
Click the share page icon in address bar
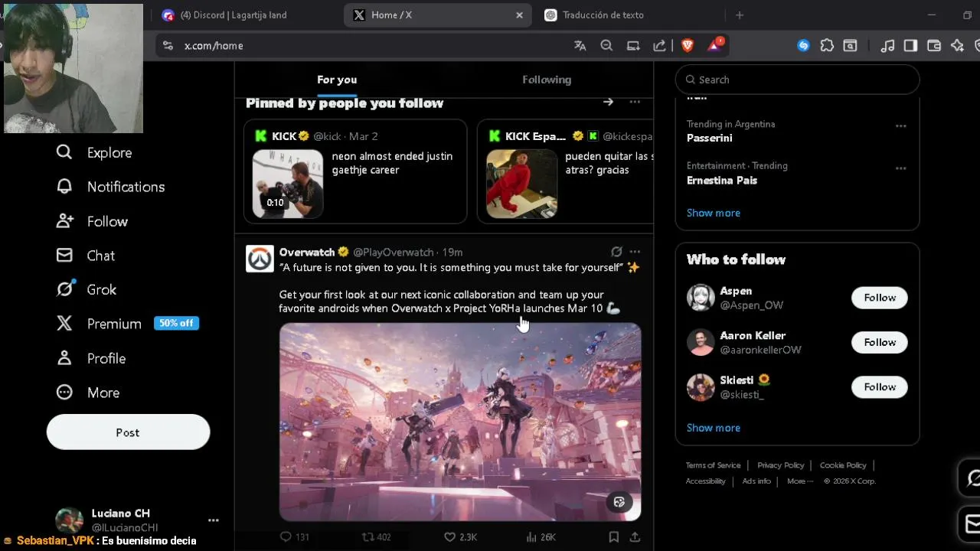(x=659, y=46)
